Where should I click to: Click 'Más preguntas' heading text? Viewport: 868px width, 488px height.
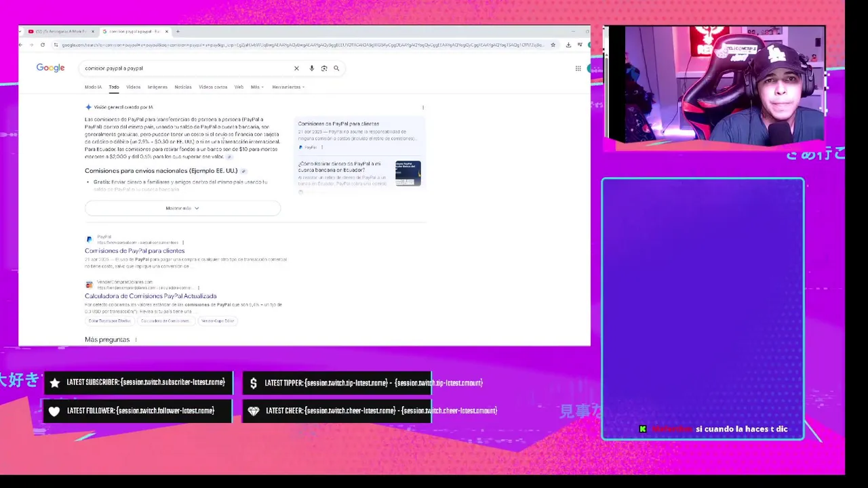point(107,340)
